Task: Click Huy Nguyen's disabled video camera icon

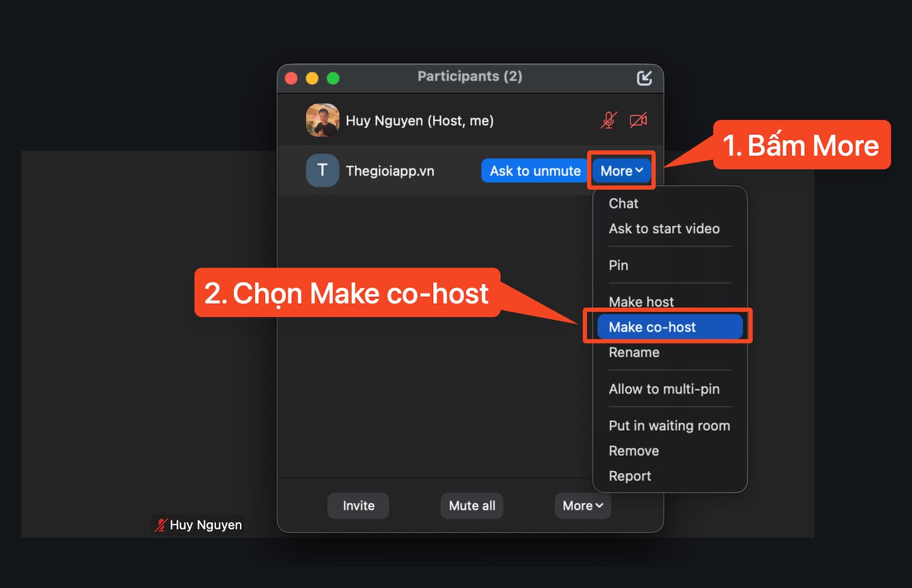Action: [x=638, y=120]
